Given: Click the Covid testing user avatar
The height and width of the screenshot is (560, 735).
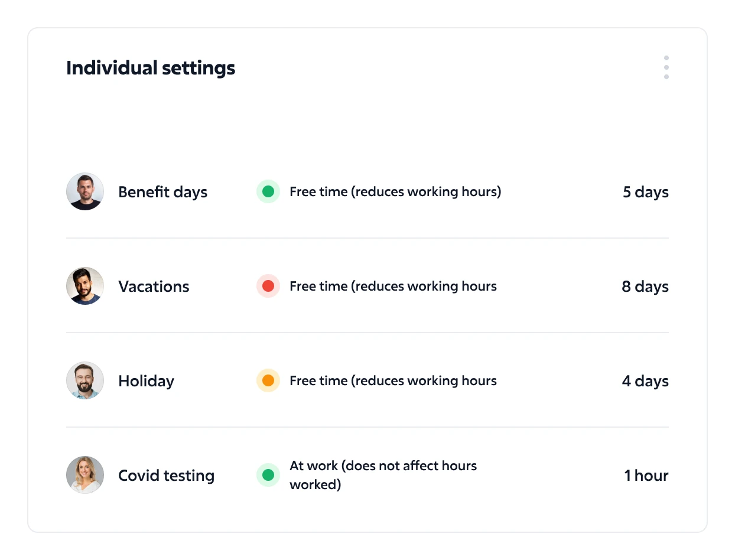Looking at the screenshot, I should click(x=85, y=475).
